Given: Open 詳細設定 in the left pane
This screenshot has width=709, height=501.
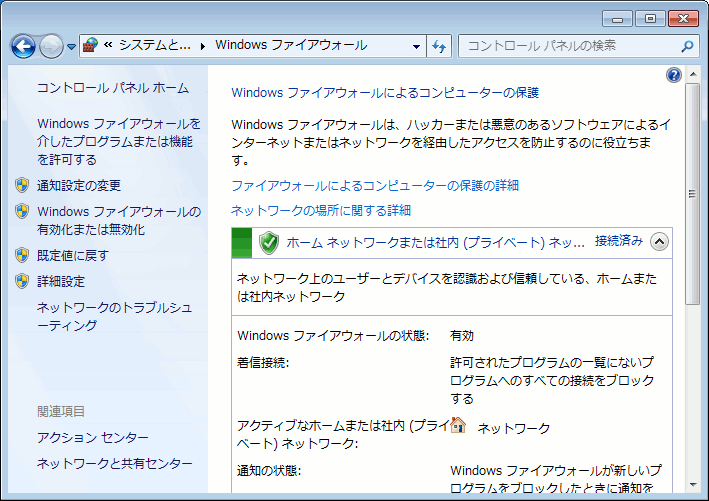Looking at the screenshot, I should click(x=61, y=281).
